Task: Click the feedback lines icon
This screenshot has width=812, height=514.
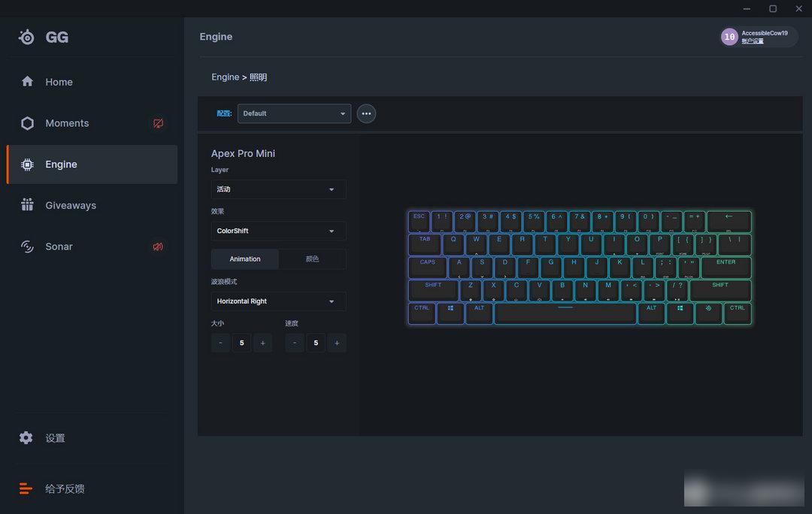Action: pyautogui.click(x=26, y=488)
